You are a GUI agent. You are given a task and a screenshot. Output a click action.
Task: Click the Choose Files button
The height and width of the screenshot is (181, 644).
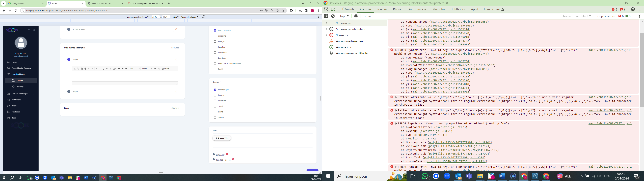point(222,138)
